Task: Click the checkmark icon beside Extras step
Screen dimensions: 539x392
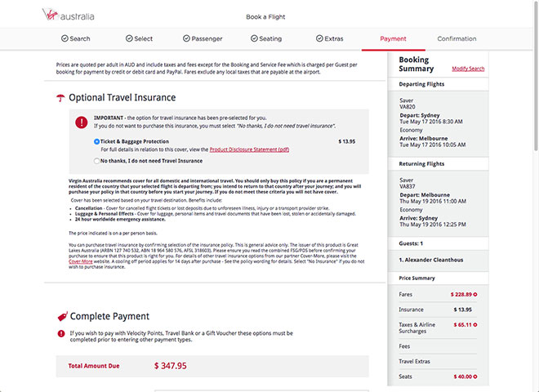Action: click(319, 38)
